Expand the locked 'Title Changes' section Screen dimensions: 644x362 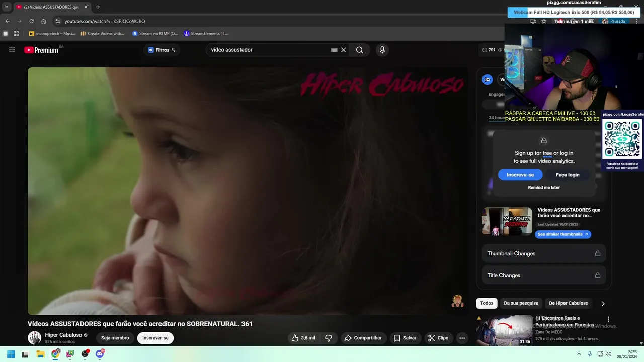point(544,275)
